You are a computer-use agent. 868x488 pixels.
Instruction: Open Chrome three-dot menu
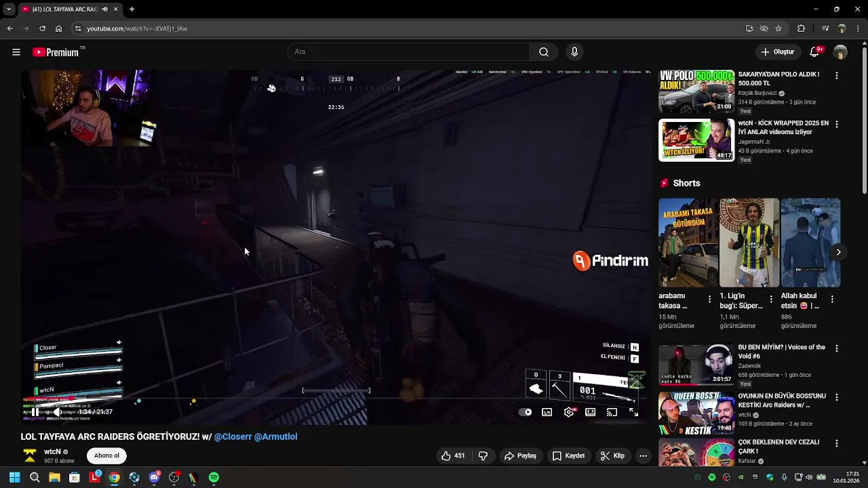click(x=859, y=28)
